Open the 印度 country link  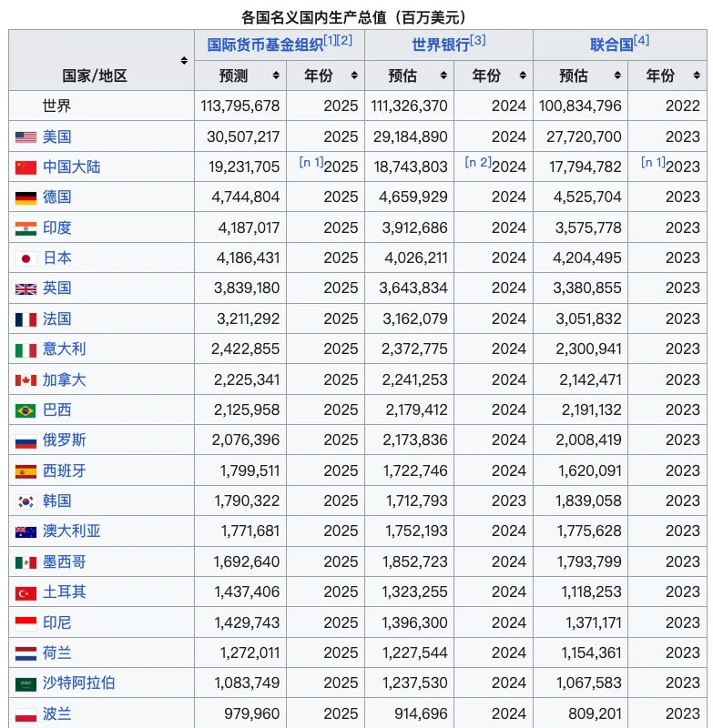(57, 228)
